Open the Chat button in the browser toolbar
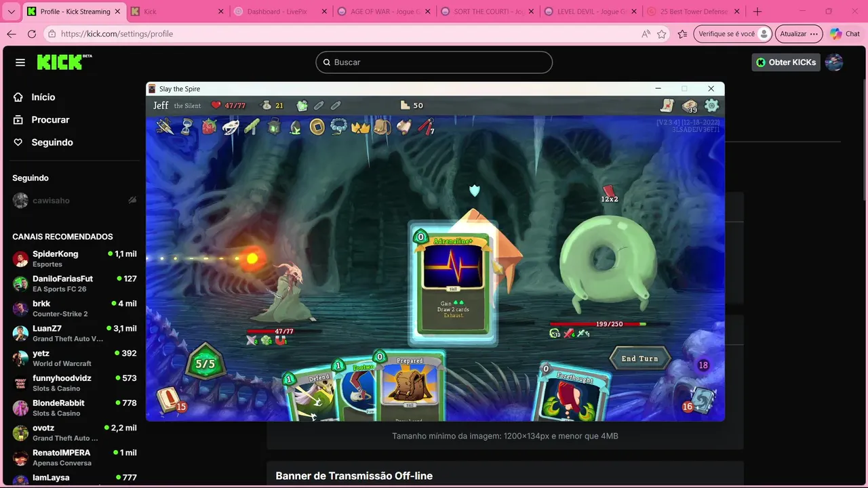 pos(845,34)
